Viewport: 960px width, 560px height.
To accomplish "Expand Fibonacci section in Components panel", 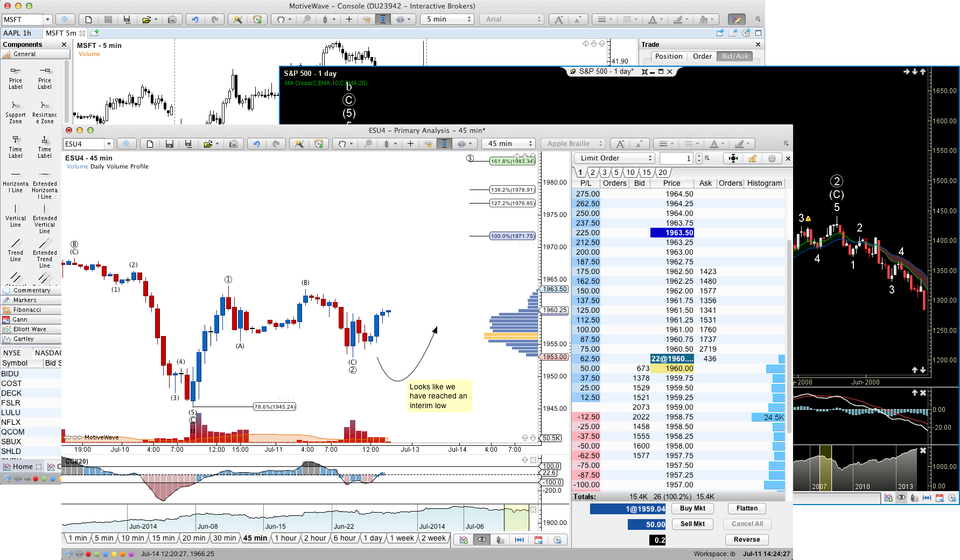I will coord(31,310).
